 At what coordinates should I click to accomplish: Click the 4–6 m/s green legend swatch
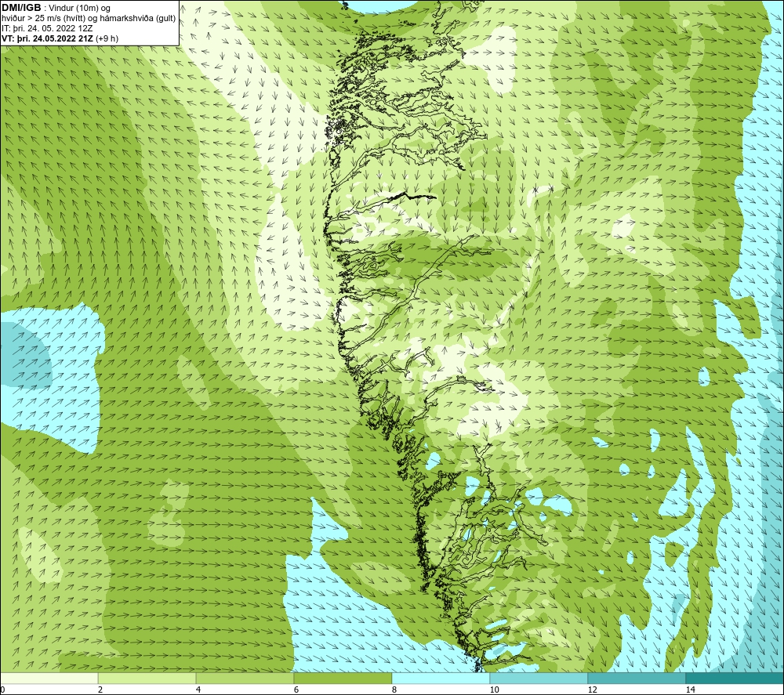(x=245, y=679)
